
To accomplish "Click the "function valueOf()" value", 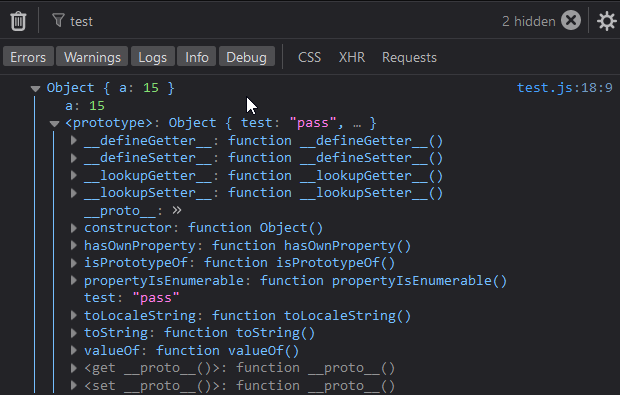I will pyautogui.click(x=227, y=350).
